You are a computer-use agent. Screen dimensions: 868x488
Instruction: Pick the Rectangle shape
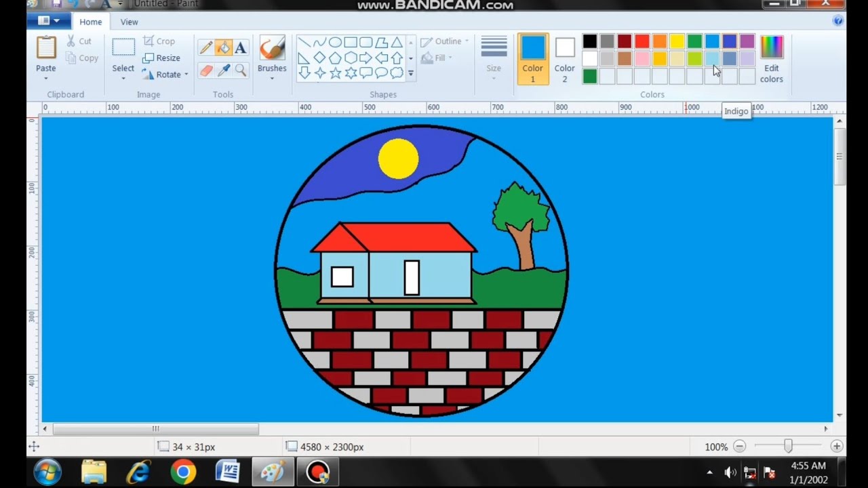351,42
